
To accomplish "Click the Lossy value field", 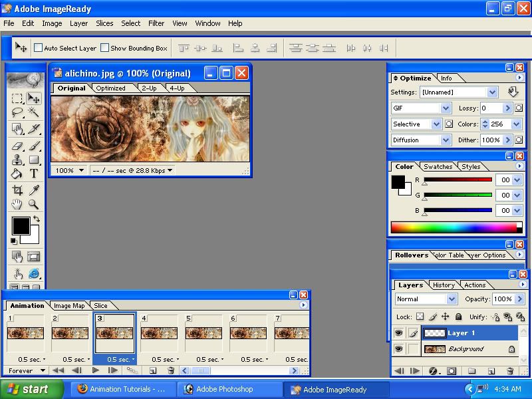I will (x=491, y=108).
